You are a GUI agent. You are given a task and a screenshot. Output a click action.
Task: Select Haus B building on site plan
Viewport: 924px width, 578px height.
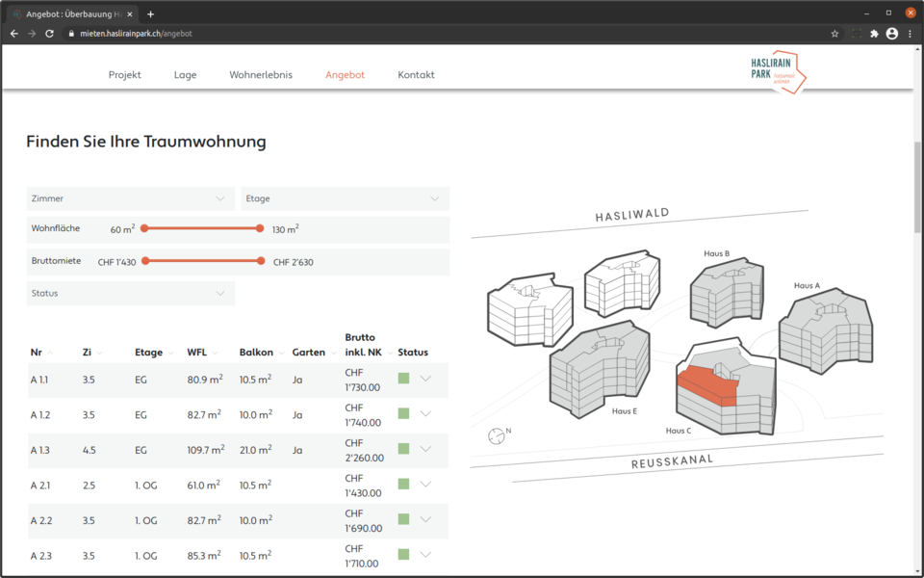[x=727, y=292]
